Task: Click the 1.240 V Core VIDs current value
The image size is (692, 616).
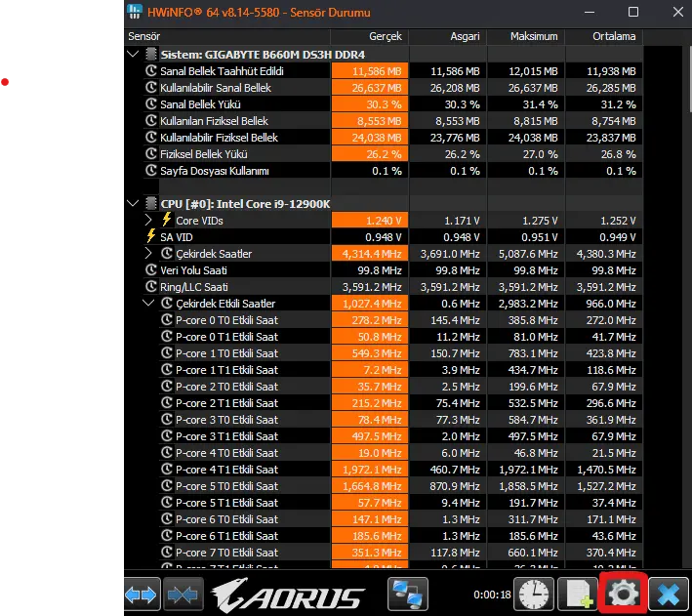Action: pos(370,221)
